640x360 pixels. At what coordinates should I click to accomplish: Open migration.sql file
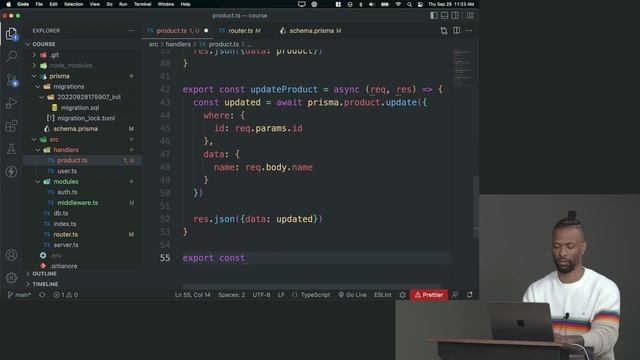tap(80, 108)
